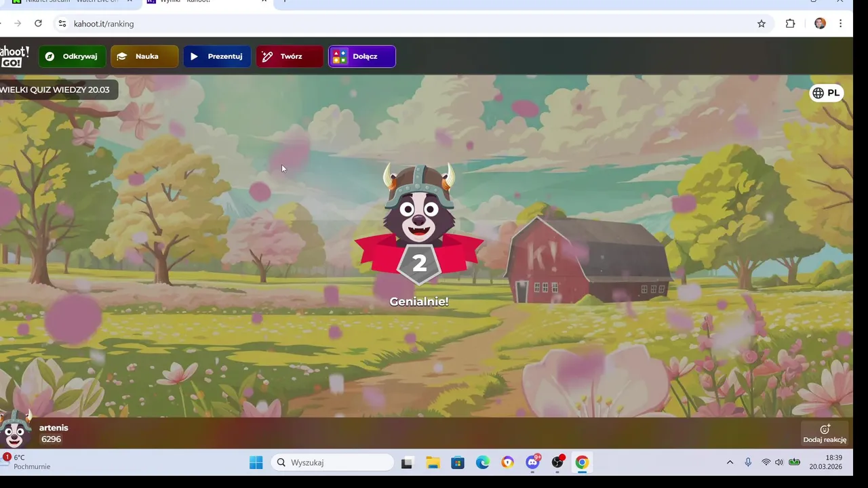Image resolution: width=868 pixels, height=488 pixels.
Task: Open Microsoft Store from the taskbar
Action: (458, 463)
